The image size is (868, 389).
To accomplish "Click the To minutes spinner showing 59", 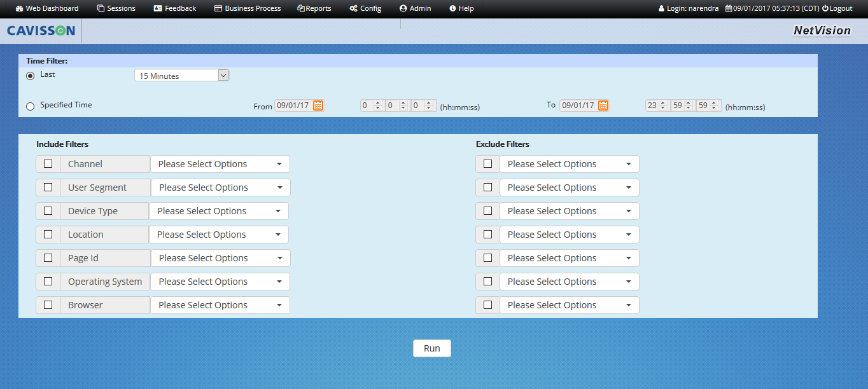I will coord(682,106).
